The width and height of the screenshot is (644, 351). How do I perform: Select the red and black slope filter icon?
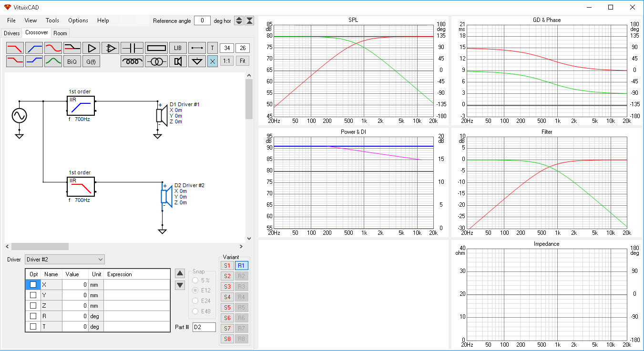72,48
